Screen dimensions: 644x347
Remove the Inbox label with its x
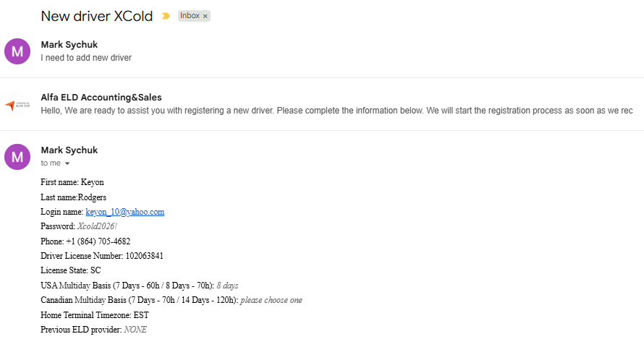click(x=205, y=16)
